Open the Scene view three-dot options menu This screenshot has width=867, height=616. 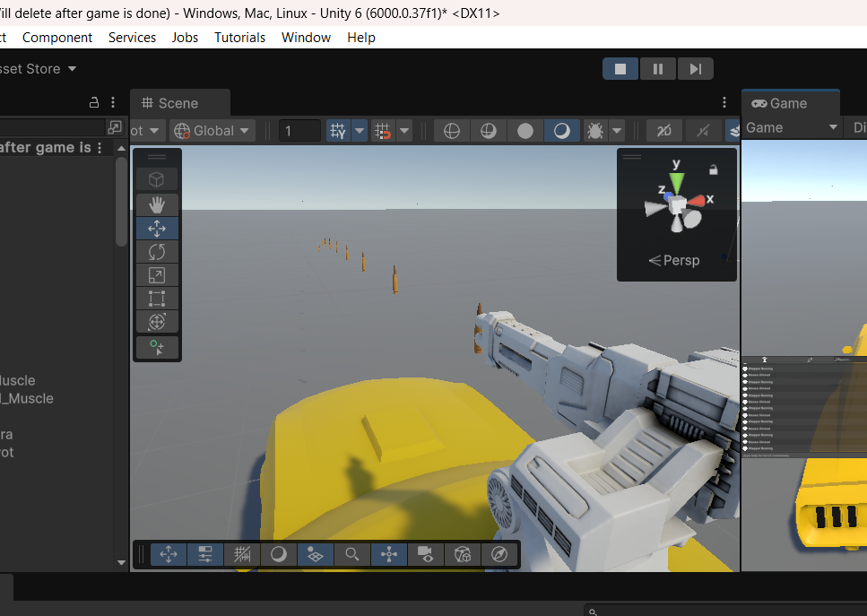[724, 102]
